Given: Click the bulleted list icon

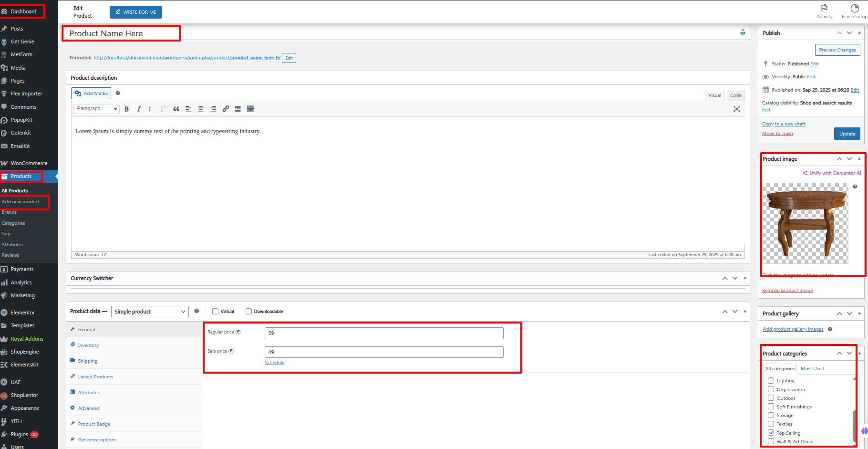Looking at the screenshot, I should click(x=151, y=109).
